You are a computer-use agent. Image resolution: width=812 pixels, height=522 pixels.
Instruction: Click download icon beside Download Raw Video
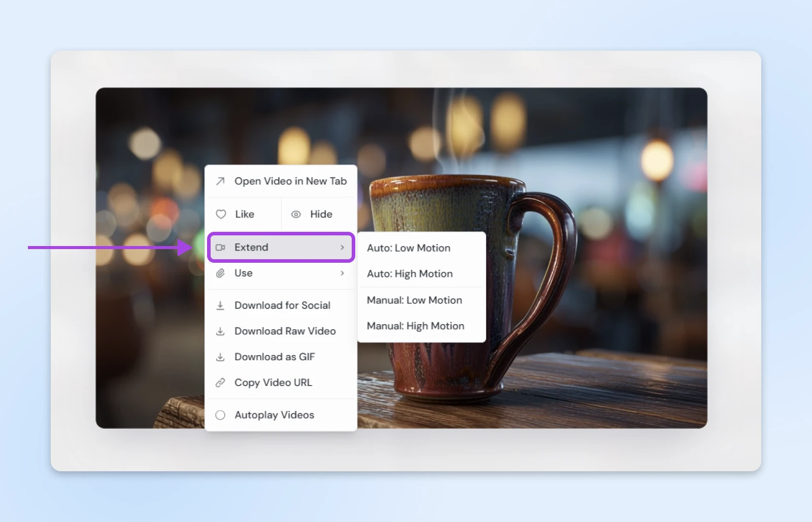point(220,331)
